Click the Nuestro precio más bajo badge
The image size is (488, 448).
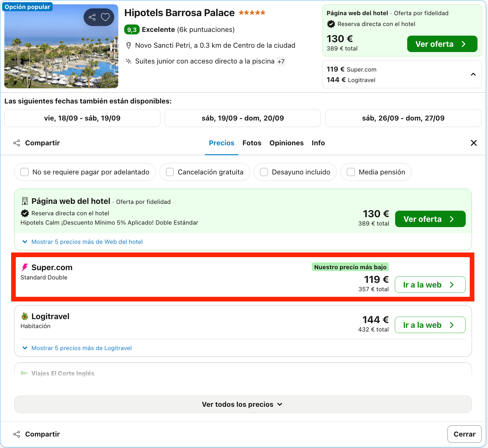click(x=350, y=267)
